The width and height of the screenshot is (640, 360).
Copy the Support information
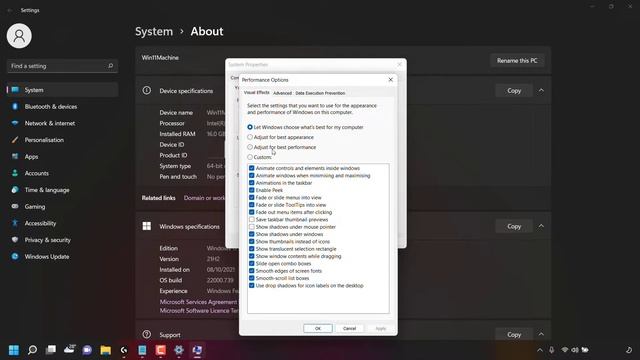point(514,334)
